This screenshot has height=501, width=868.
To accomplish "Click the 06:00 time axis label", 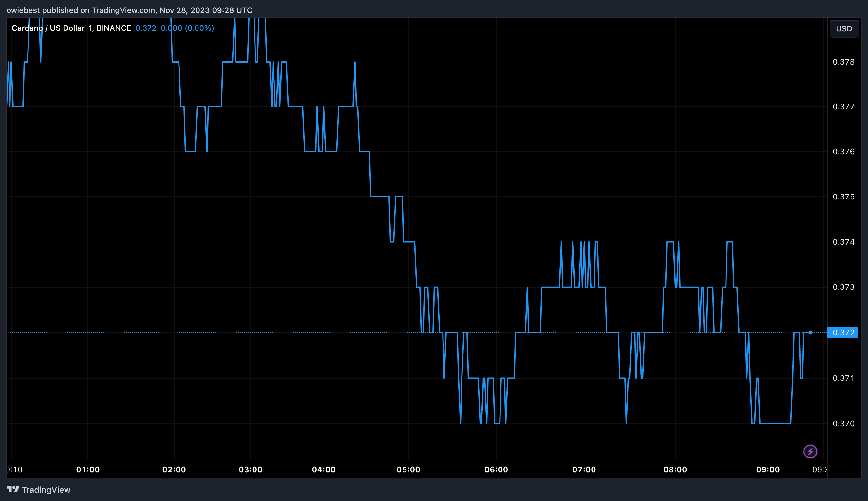I will (x=496, y=469).
